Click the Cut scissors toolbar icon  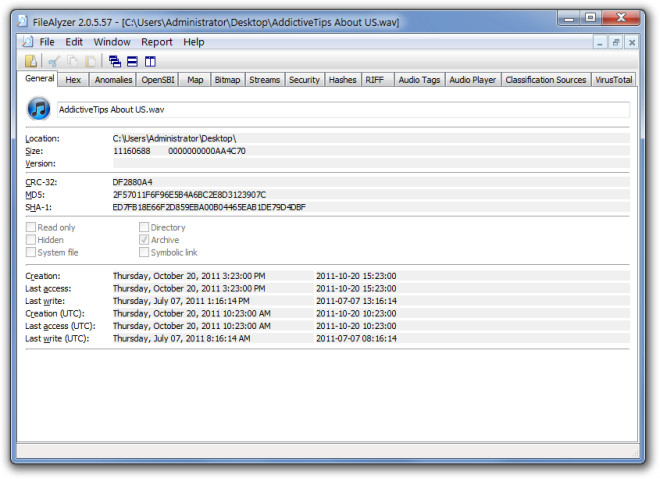54,61
